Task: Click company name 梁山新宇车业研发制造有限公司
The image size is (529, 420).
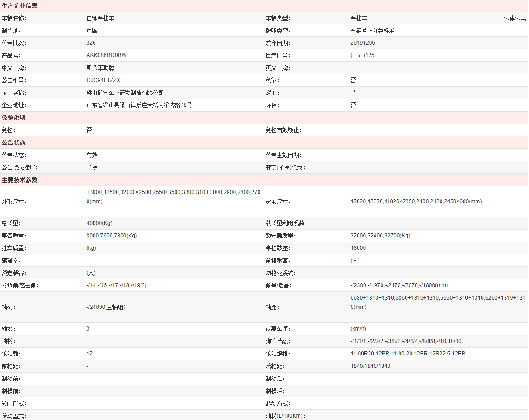Action: 125,93
